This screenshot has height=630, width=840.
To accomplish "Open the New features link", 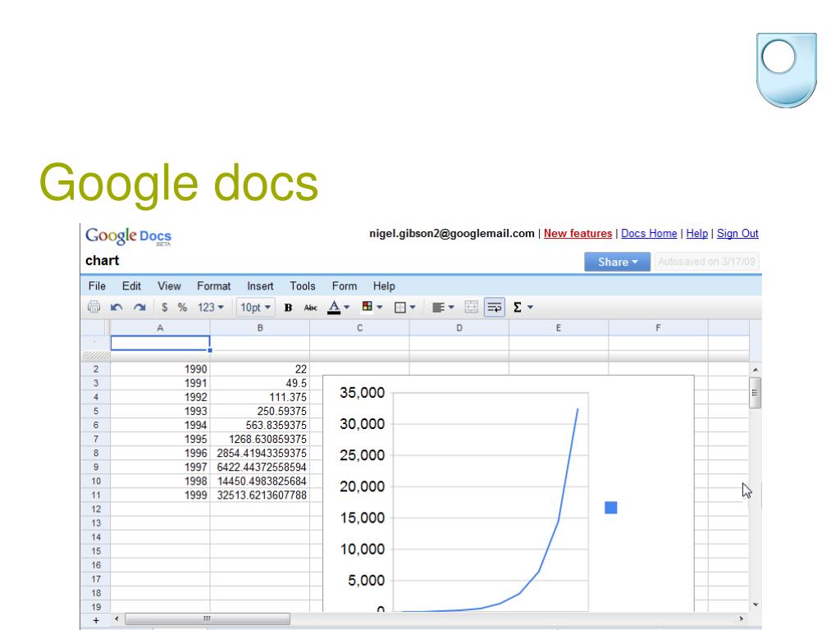I will pos(577,234).
